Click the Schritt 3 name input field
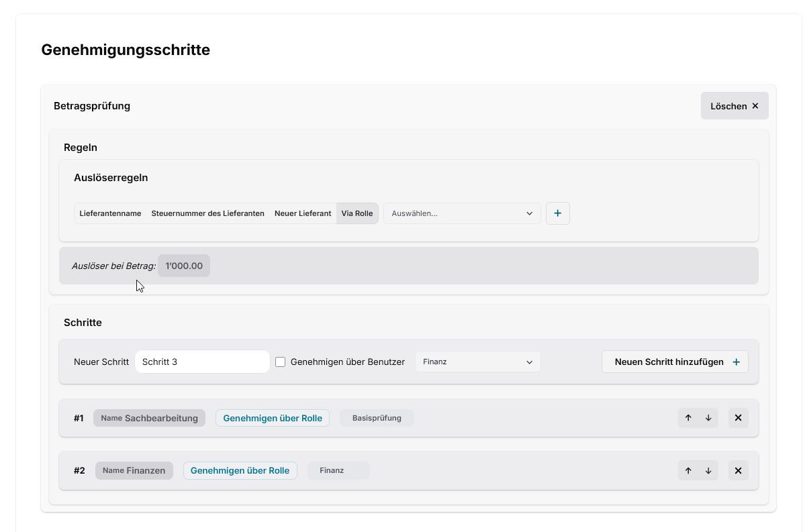The height and width of the screenshot is (532, 805). tap(201, 362)
